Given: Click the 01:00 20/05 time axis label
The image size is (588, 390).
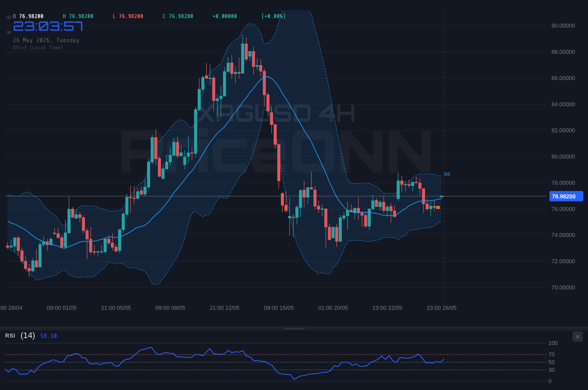Looking at the screenshot, I should tap(333, 308).
